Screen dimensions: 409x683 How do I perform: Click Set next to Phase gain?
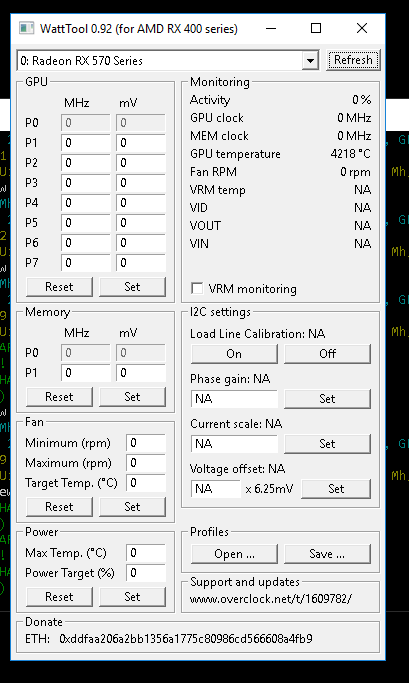point(328,399)
